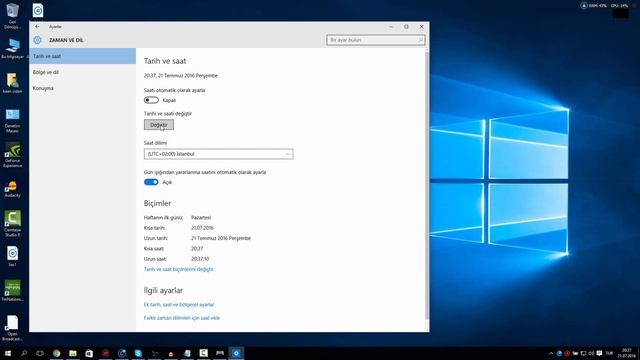This screenshot has height=360, width=640.
Task: Open the Action Center notifications icon
Action: (599, 353)
